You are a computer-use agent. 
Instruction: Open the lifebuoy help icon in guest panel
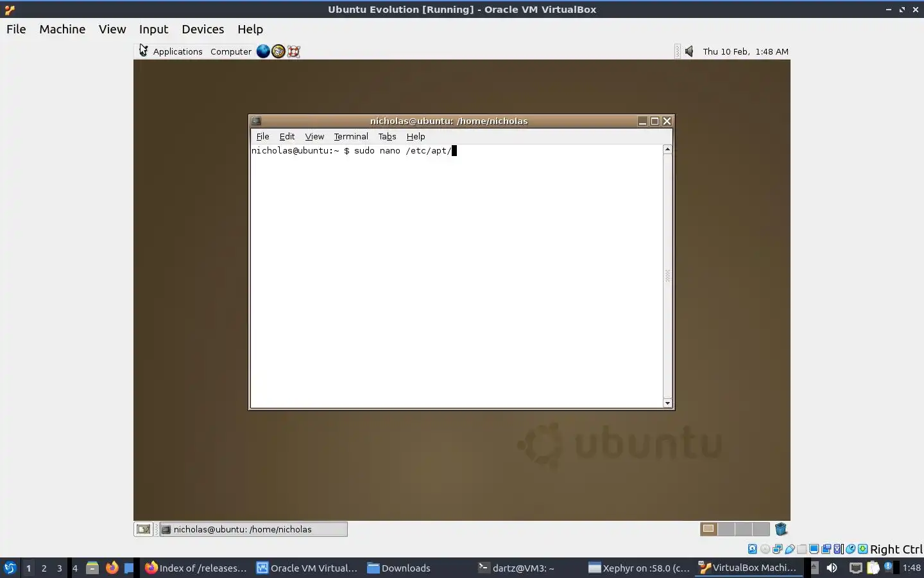coord(294,51)
